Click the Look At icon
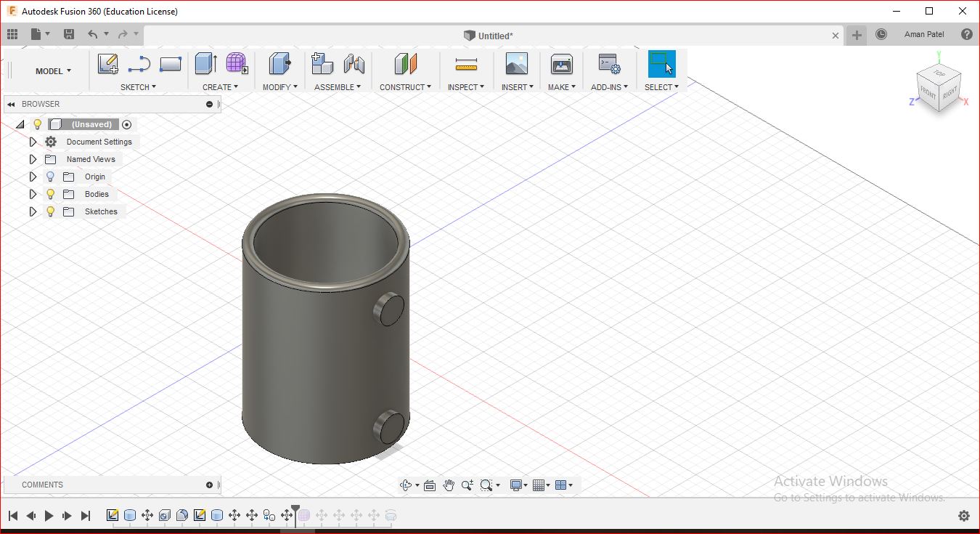 [x=430, y=485]
